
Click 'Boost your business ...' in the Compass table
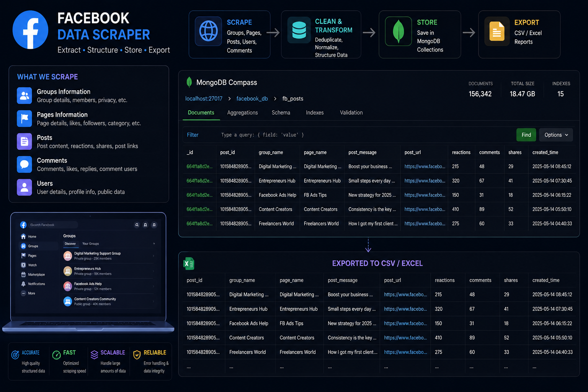(x=370, y=167)
